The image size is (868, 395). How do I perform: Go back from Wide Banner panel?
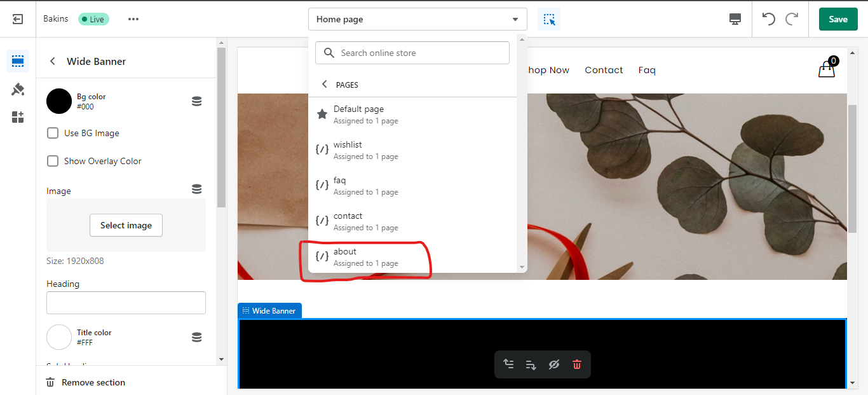click(53, 61)
